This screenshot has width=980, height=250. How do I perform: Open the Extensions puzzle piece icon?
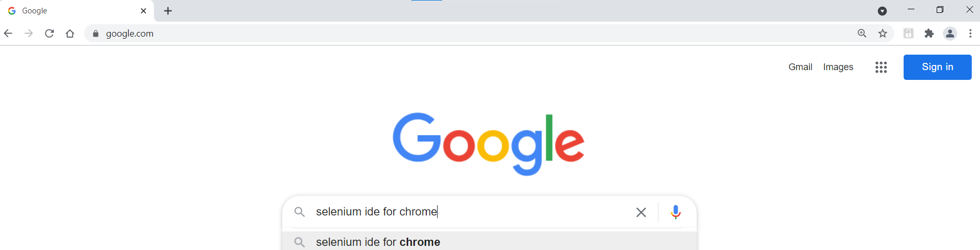pos(929,34)
